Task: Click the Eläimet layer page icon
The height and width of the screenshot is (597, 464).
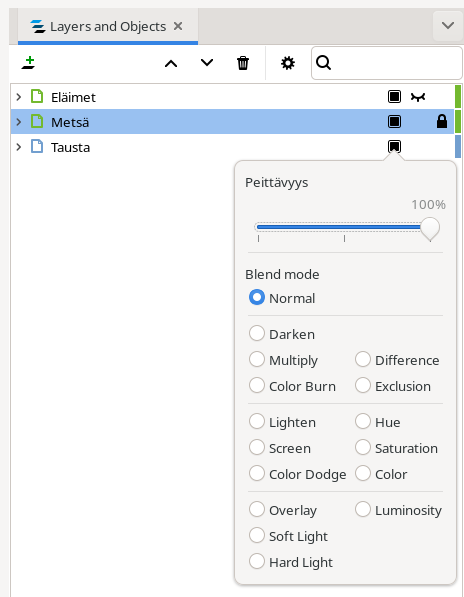Action: (37, 96)
